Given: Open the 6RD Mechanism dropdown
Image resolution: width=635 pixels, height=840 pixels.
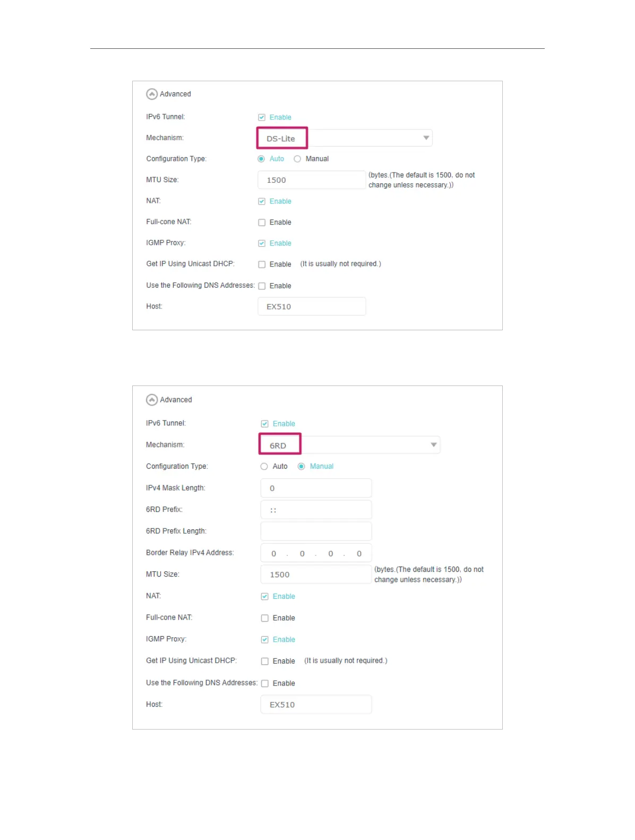Looking at the screenshot, I should (434, 445).
